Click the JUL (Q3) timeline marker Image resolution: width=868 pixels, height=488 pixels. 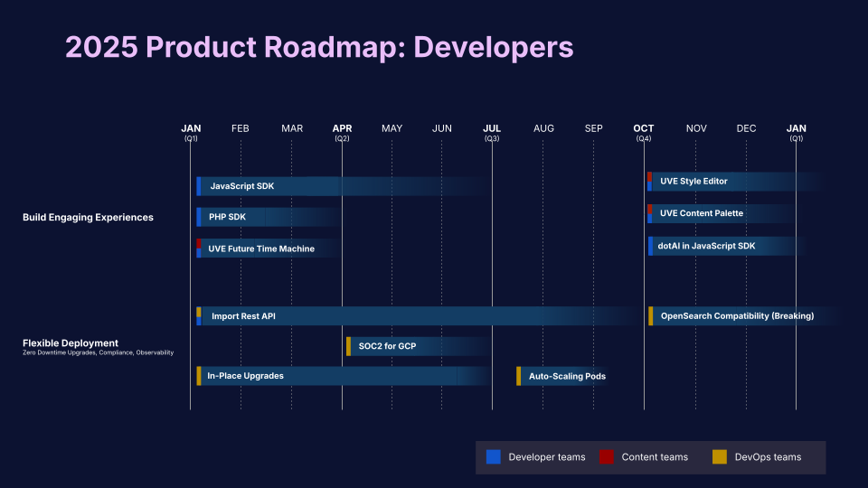coord(492,132)
